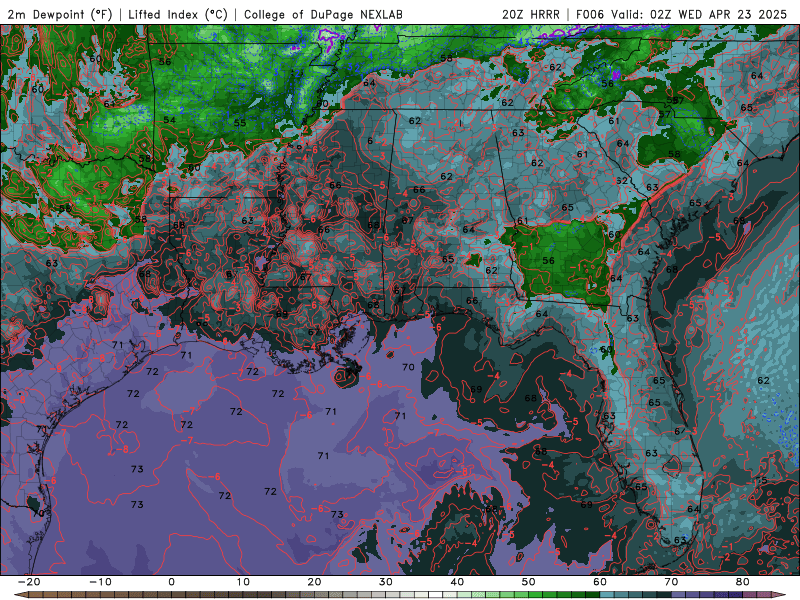The image size is (800, 600).
Task: Click the "Lifted Index (°C)" title text
Action: point(178,15)
